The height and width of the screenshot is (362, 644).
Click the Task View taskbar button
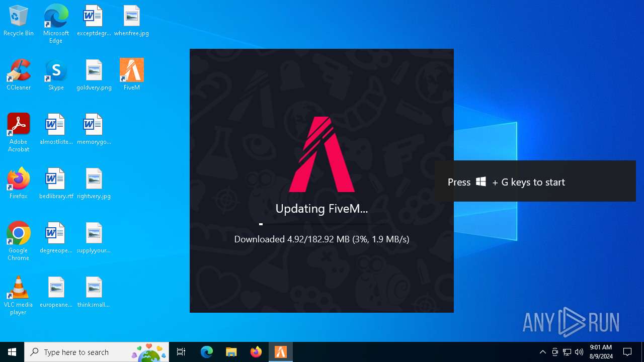pyautogui.click(x=181, y=352)
